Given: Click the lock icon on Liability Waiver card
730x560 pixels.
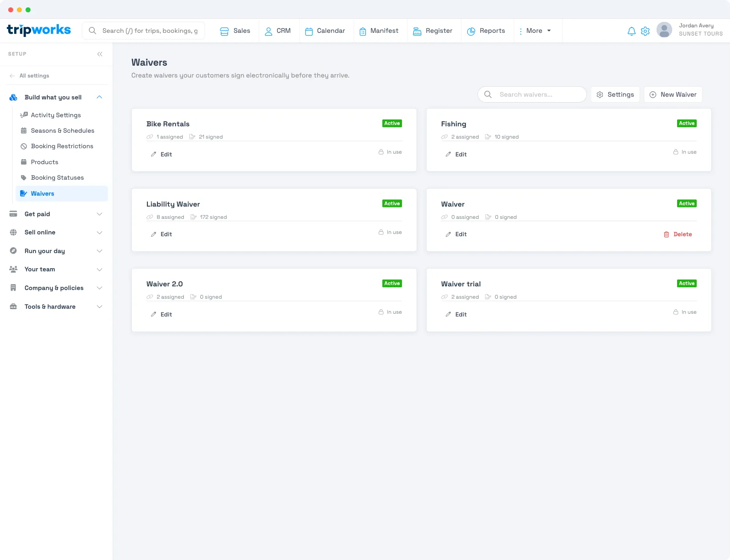Looking at the screenshot, I should click(381, 232).
